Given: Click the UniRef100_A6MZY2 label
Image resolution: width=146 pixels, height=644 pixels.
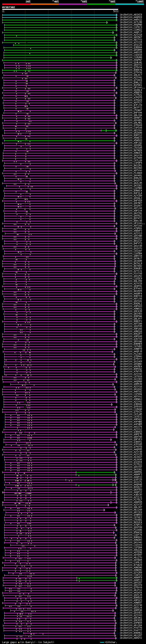Looking at the screenshot, I should [131, 638].
